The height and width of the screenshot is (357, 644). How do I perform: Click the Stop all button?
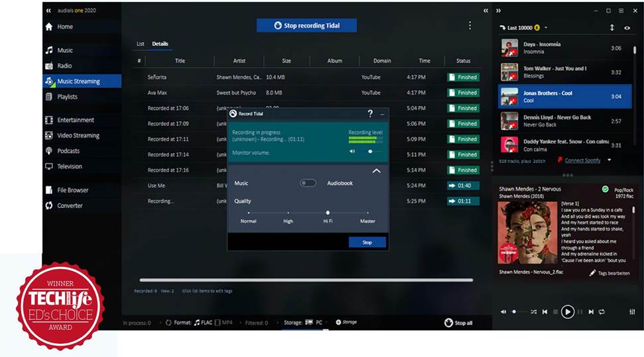point(458,323)
